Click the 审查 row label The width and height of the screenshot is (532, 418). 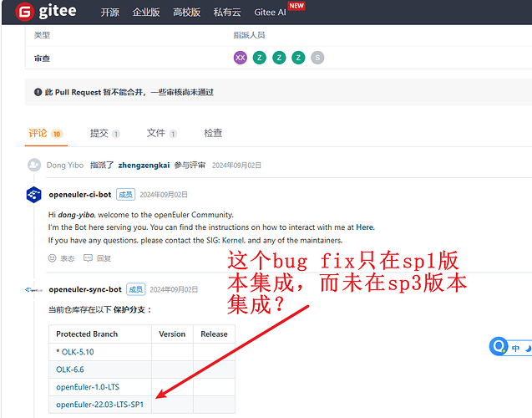(42, 59)
